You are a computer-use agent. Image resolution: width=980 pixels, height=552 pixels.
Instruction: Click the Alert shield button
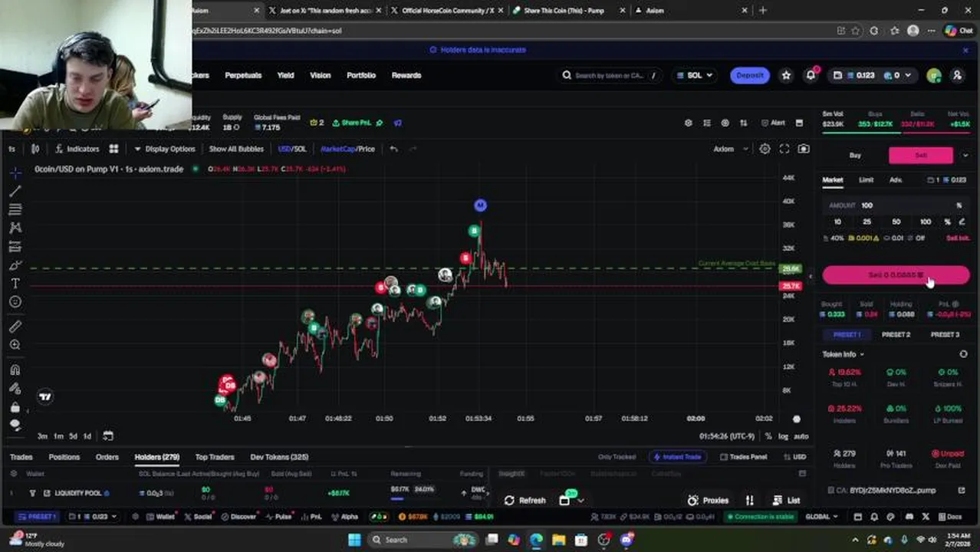(773, 123)
